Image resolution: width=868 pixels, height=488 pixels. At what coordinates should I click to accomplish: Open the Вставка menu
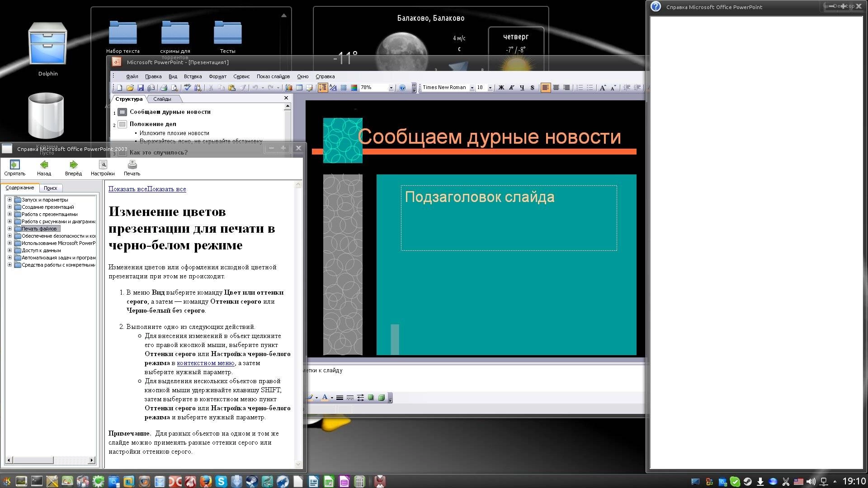click(193, 76)
